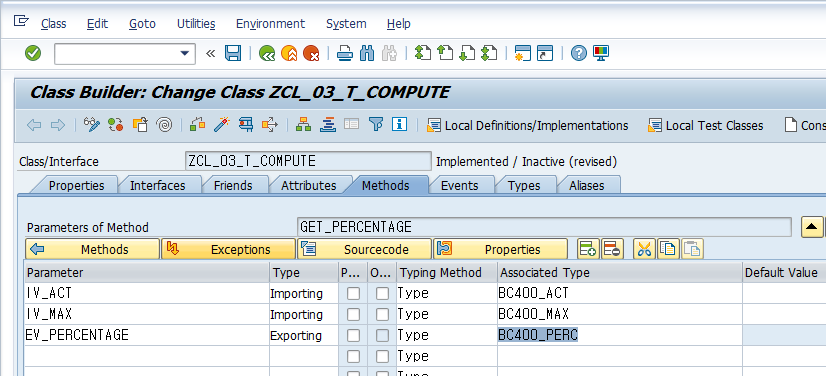Viewport: 826px width, 376px height.
Task: Display Object List hierarchy icon
Action: tap(303, 125)
